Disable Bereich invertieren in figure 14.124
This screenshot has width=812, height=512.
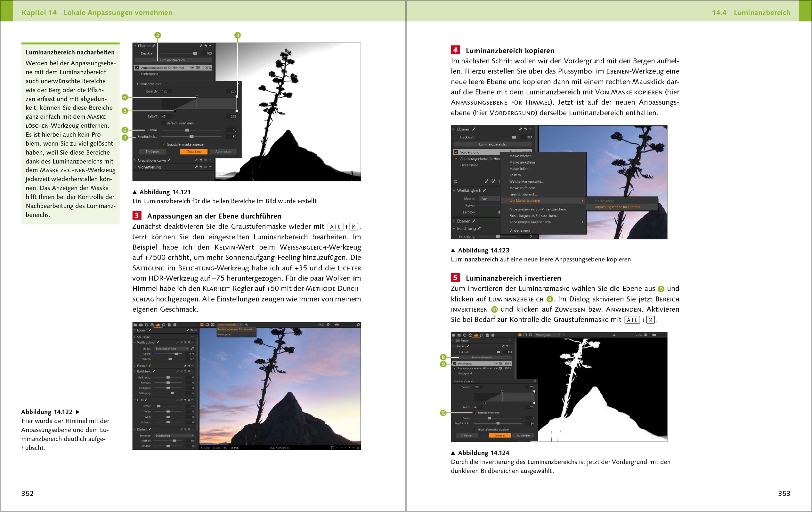click(x=475, y=413)
